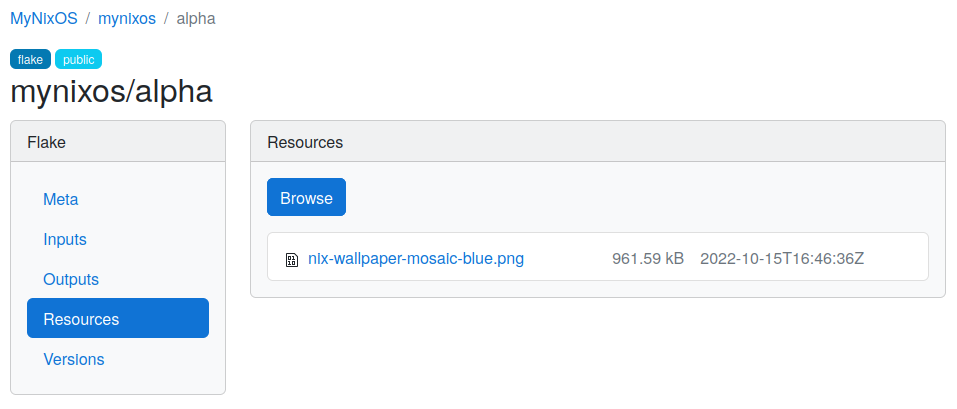Click the 961.59 kB file size

(648, 259)
